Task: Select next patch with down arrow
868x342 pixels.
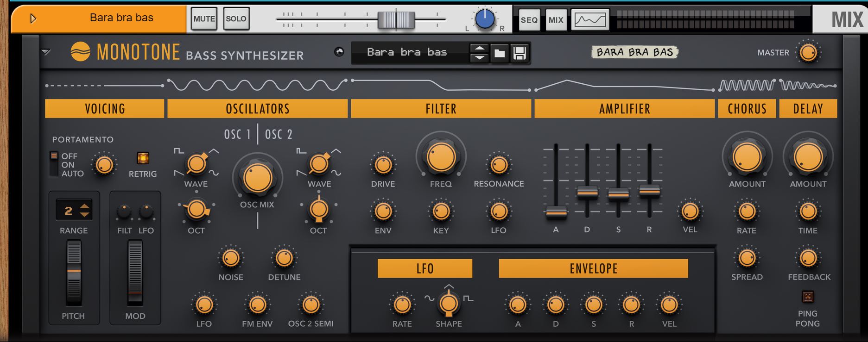Action: [x=479, y=58]
